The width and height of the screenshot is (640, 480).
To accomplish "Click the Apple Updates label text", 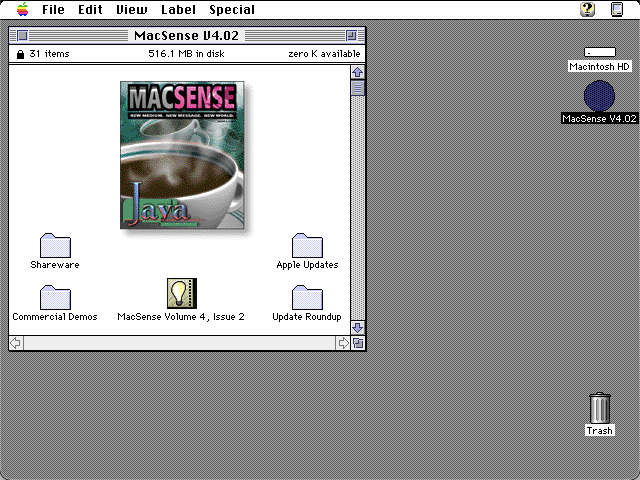I will [x=307, y=264].
